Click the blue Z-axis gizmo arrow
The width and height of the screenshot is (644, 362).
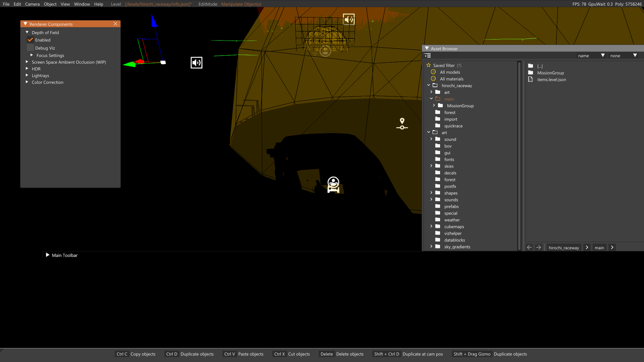pos(154,21)
